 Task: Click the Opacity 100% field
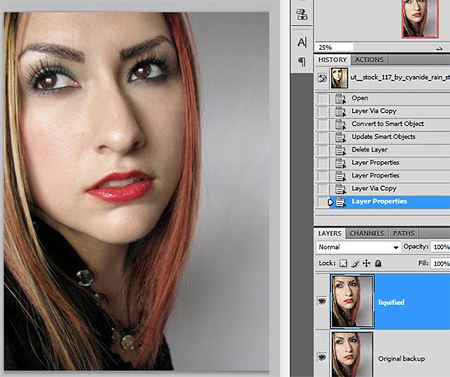[440, 247]
